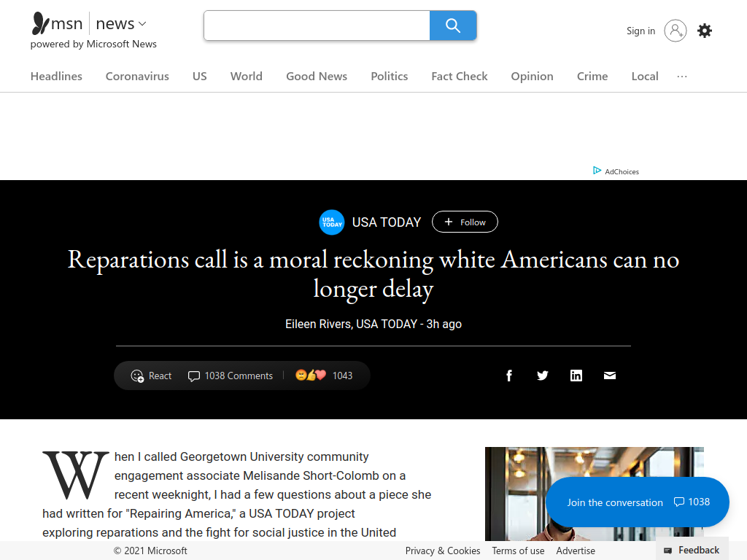Click the MSN butterfly logo
This screenshot has width=747, height=560.
coord(40,24)
